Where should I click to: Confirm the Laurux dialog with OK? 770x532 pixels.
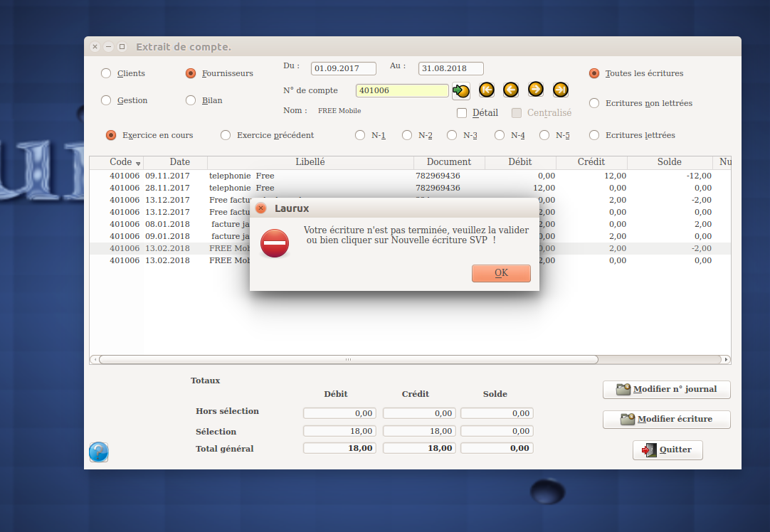[x=502, y=273]
